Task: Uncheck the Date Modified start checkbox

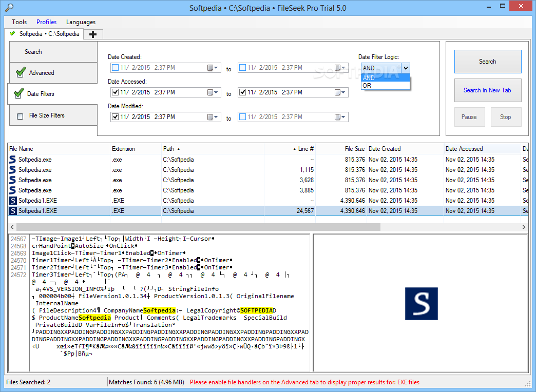Action: (115, 117)
